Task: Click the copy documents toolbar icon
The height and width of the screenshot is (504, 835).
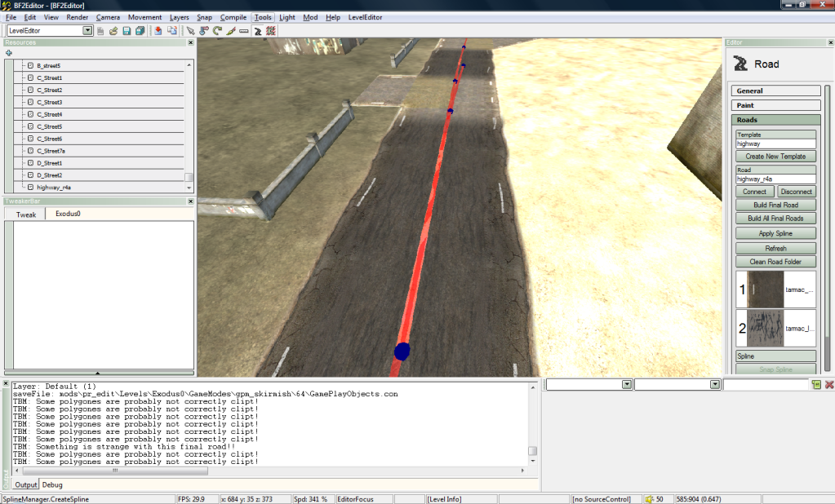Action: pos(172,31)
